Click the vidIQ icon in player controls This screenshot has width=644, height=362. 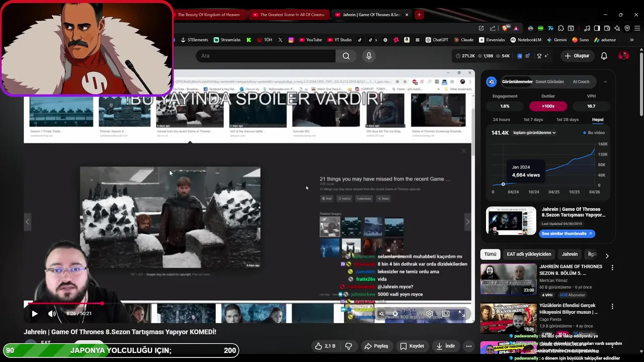click(381, 314)
